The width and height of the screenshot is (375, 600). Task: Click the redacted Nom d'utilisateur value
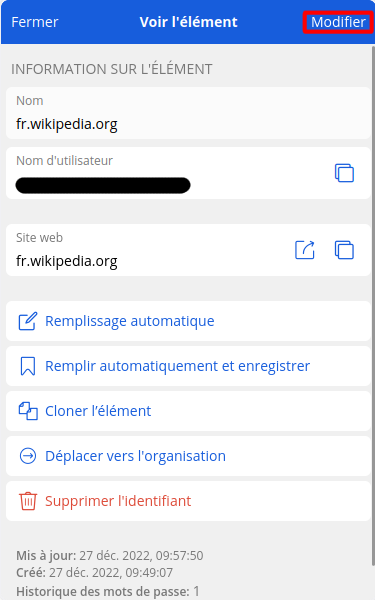point(103,186)
